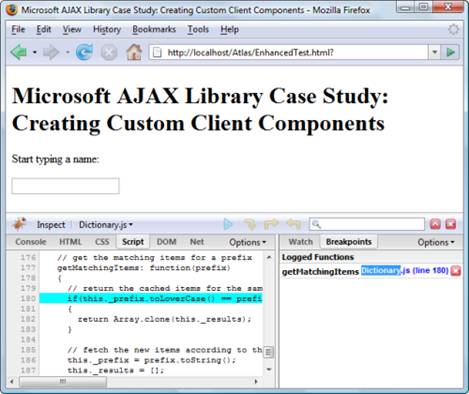
Task: Click the name text input box
Action: [x=65, y=186]
